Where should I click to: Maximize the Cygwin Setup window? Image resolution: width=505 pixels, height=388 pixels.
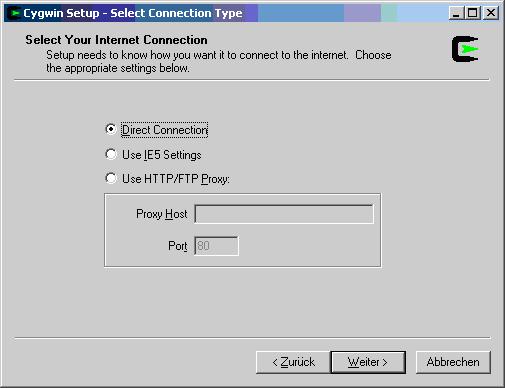pyautogui.click(x=472, y=13)
